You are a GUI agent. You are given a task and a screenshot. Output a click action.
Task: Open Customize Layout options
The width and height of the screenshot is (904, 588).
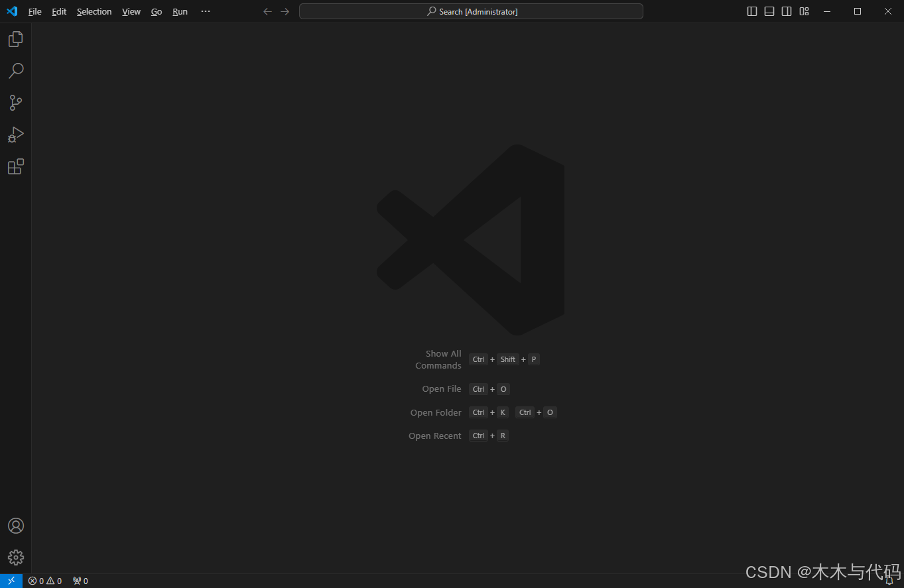804,11
